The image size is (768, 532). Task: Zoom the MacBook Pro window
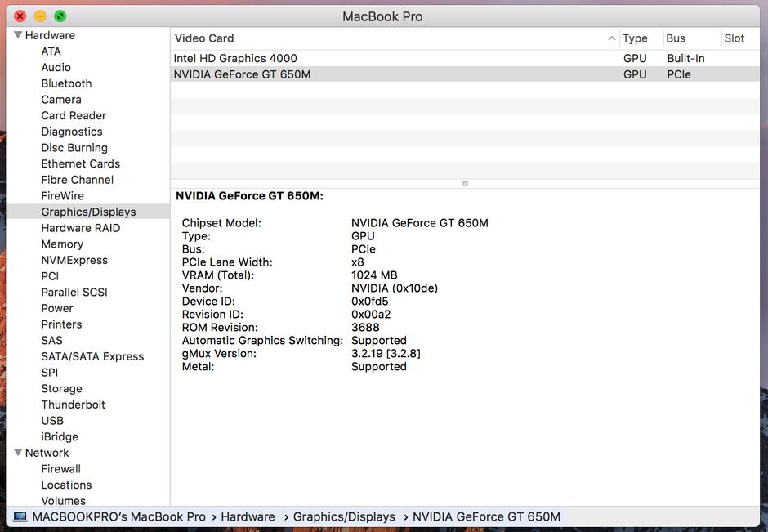click(60, 16)
